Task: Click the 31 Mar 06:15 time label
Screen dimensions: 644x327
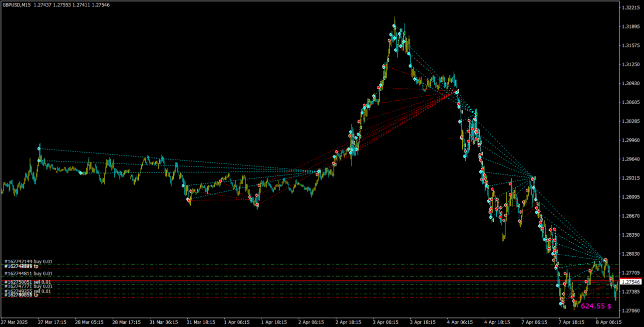Action: [164, 323]
